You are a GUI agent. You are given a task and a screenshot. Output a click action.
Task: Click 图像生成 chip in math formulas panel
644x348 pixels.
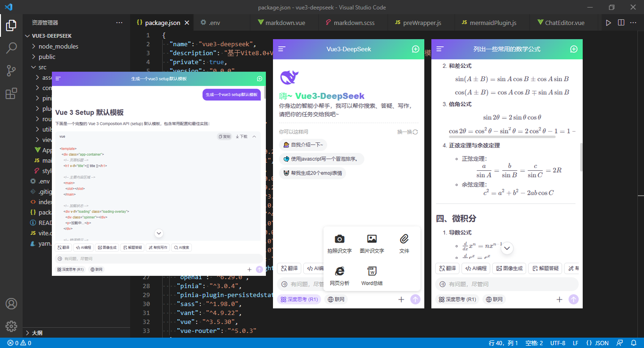509,268
